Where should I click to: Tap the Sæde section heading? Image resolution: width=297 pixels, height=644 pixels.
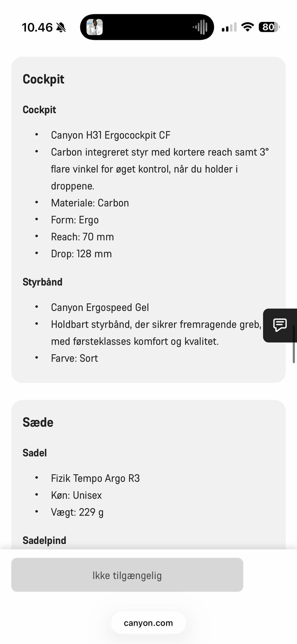[x=38, y=422]
